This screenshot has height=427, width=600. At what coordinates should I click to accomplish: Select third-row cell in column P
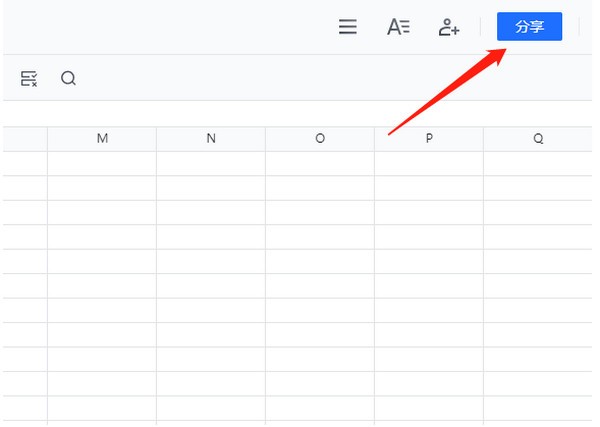click(x=429, y=212)
